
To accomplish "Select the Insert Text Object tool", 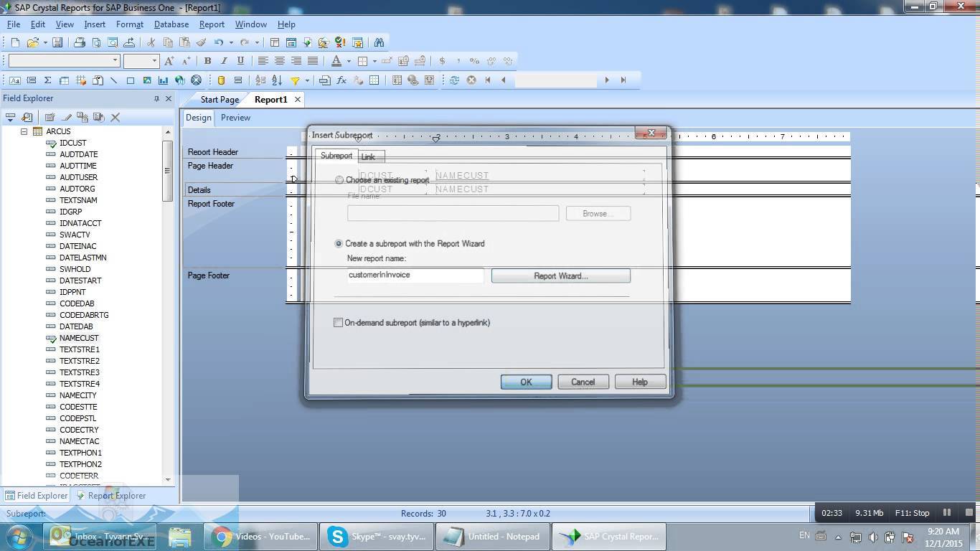I will point(14,80).
